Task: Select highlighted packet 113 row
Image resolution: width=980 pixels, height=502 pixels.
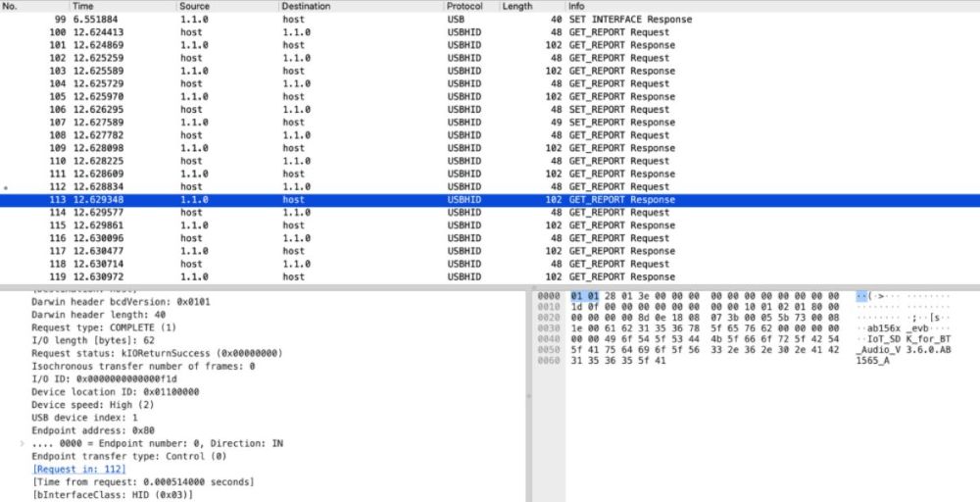Action: pos(490,200)
